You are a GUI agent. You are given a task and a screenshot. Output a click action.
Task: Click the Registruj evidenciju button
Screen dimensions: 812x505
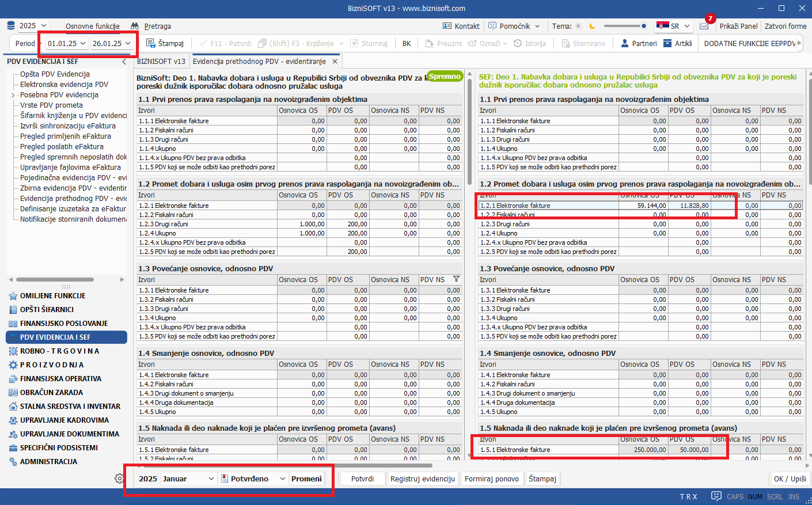coord(422,479)
